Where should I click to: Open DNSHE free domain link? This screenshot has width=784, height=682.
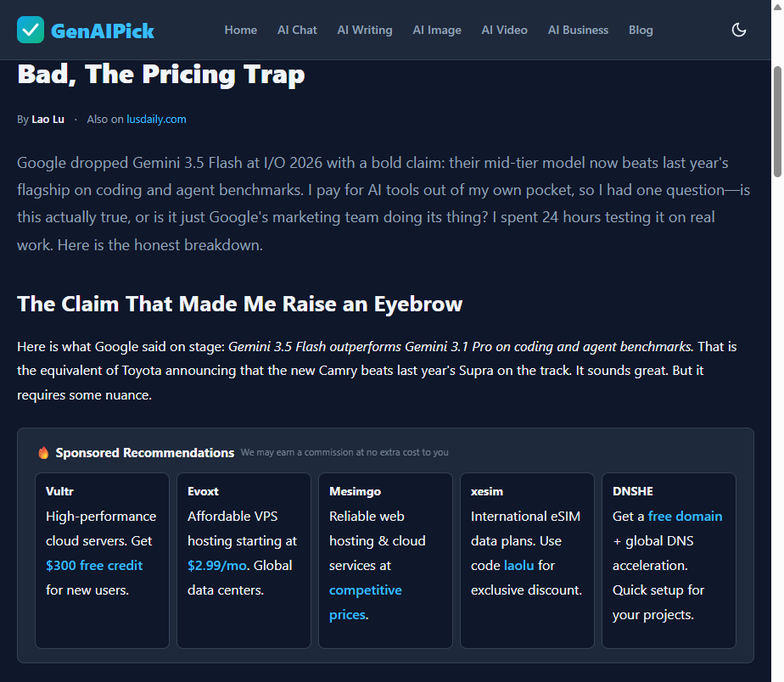coord(685,516)
